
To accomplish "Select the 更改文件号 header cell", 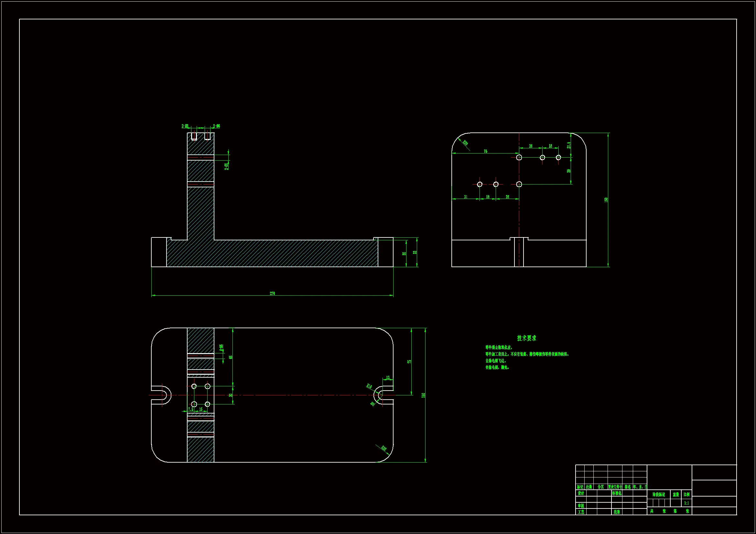I will click(x=615, y=487).
